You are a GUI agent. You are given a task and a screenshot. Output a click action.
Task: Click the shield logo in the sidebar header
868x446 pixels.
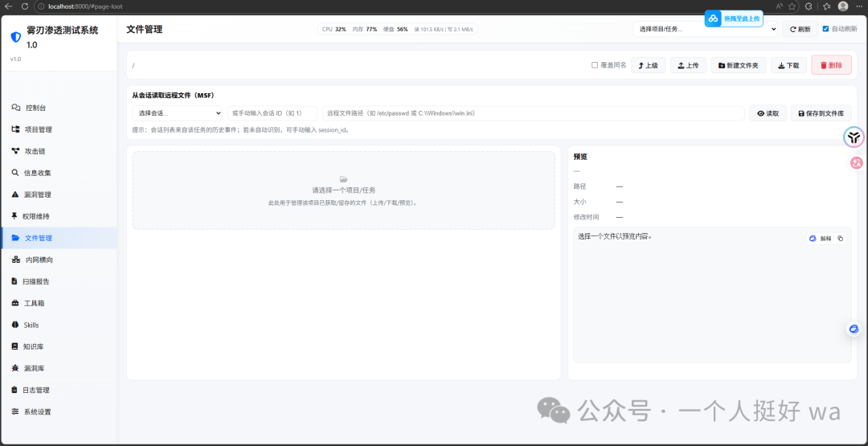tap(15, 37)
